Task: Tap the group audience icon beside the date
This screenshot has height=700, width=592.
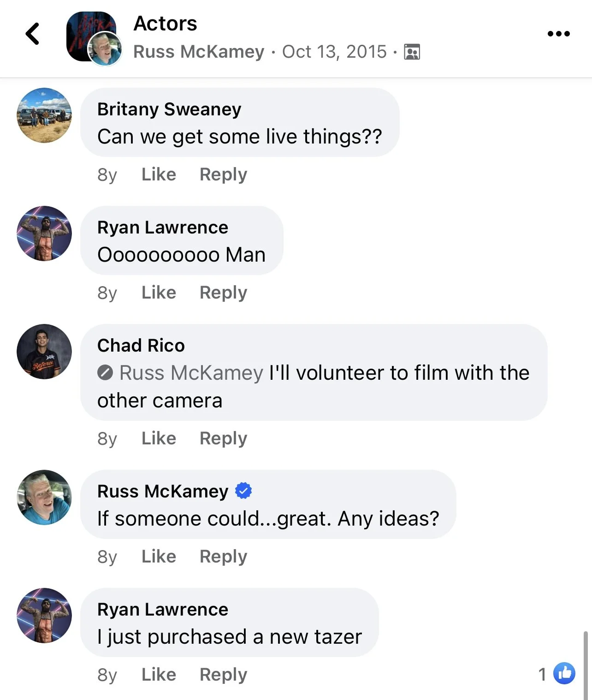Action: (x=412, y=52)
